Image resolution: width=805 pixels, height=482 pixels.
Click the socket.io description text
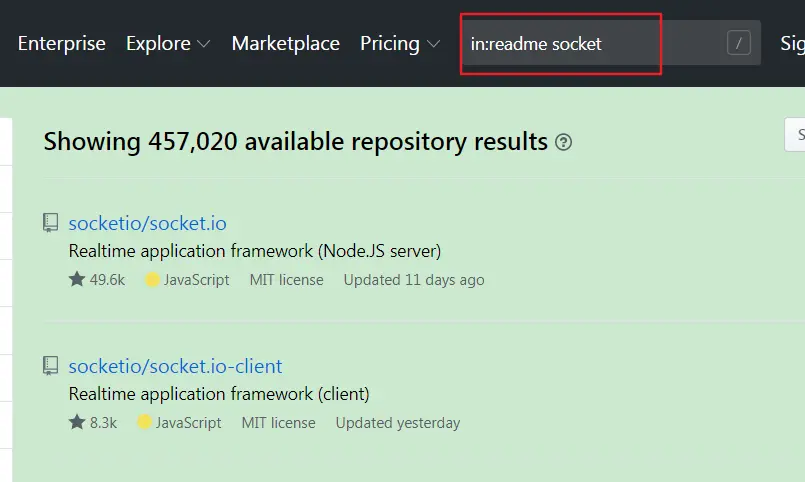254,250
